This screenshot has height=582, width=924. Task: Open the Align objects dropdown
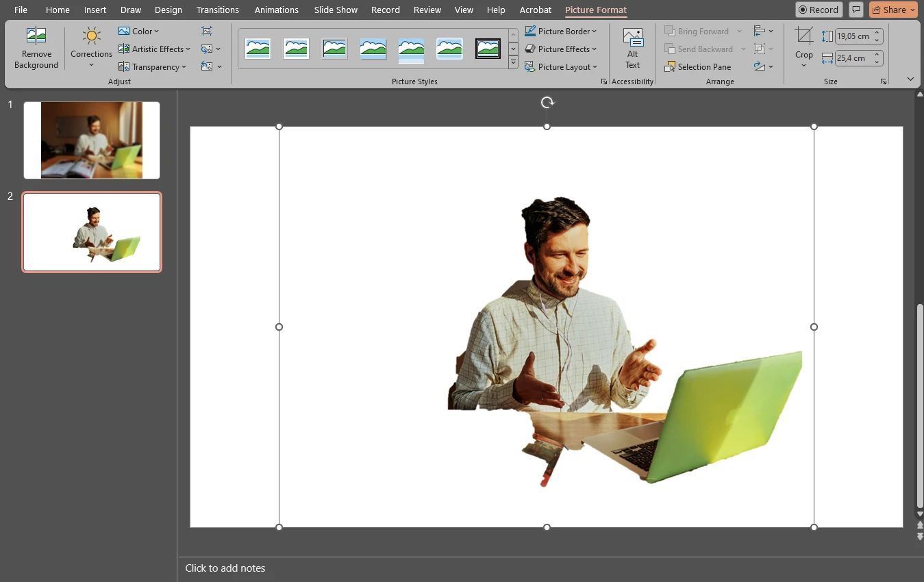pyautogui.click(x=763, y=31)
